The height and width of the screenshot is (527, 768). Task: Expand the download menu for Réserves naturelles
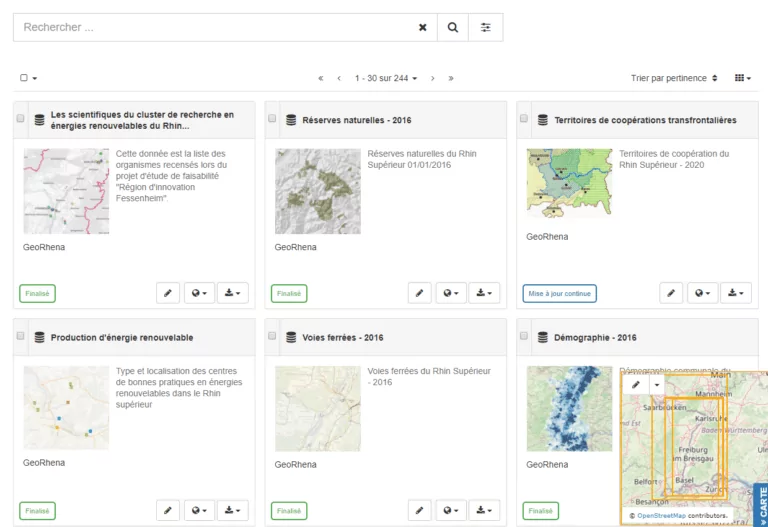click(x=484, y=293)
